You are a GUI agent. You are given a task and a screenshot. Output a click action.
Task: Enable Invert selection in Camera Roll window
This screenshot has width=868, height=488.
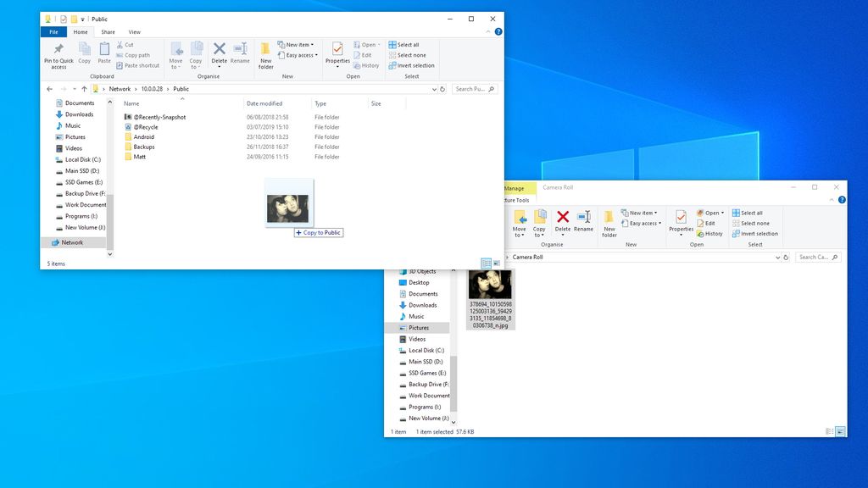(x=754, y=234)
